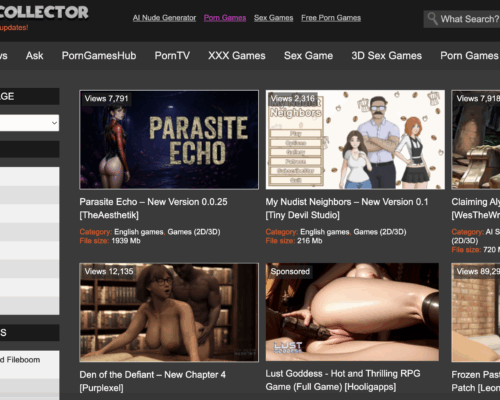Choose the 'Sex Game' nav item
The width and height of the screenshot is (500, 400).
[308, 55]
